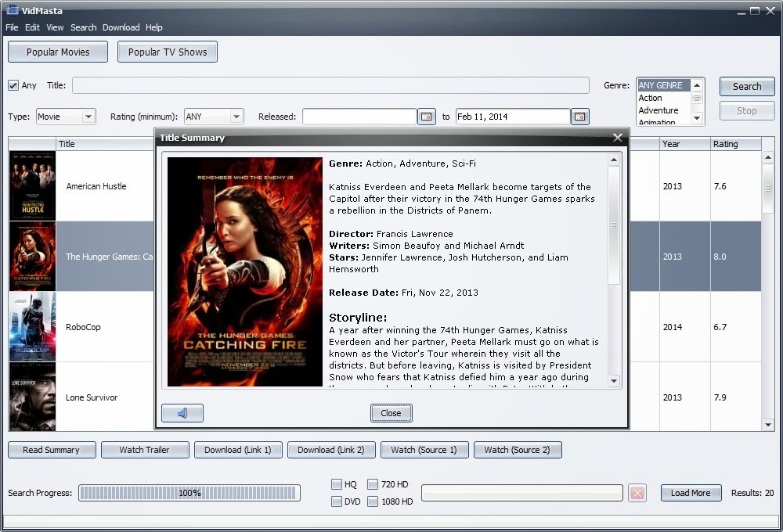Open the Help menu
Image resolution: width=783 pixels, height=532 pixels.
153,27
